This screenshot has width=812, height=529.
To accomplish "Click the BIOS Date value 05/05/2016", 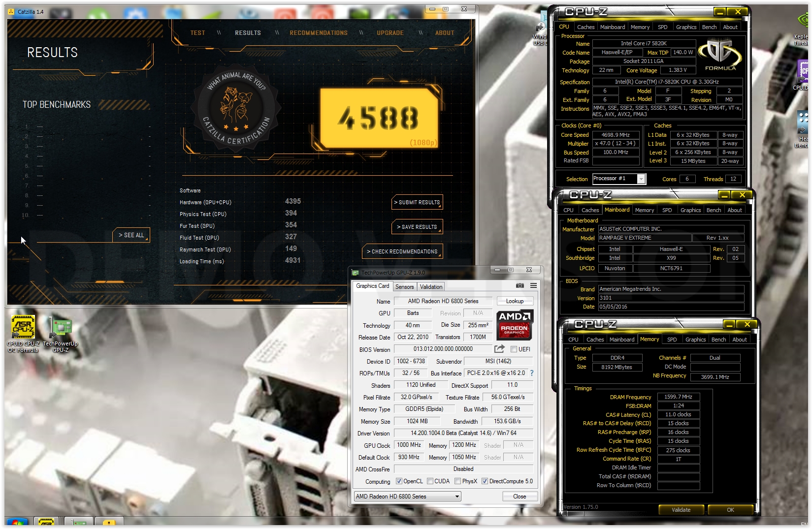I will 671,307.
